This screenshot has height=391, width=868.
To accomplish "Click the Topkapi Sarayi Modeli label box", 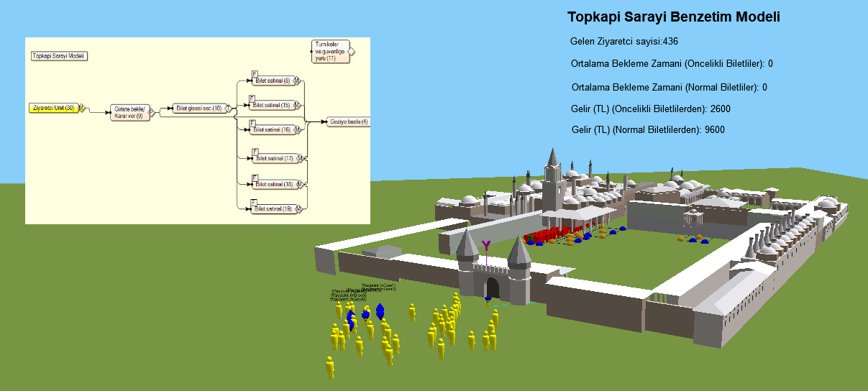I will click(59, 56).
